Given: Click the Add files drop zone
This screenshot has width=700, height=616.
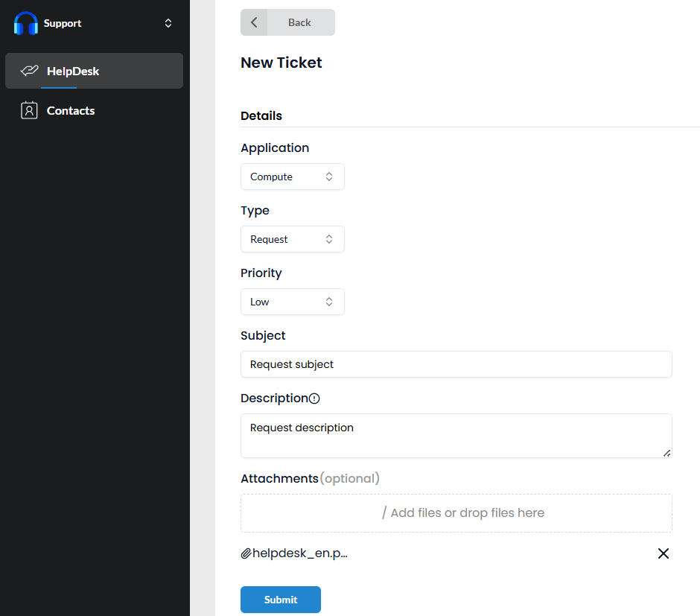Looking at the screenshot, I should pos(456,512).
